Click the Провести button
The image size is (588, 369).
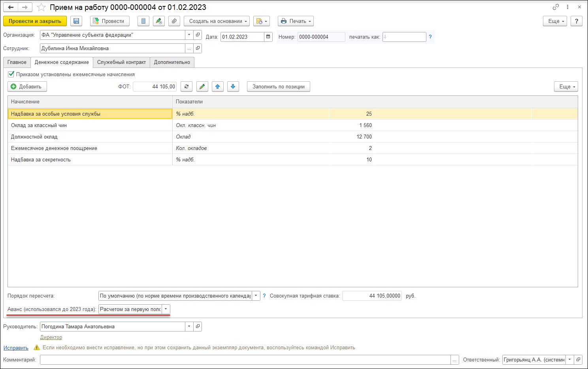point(110,21)
